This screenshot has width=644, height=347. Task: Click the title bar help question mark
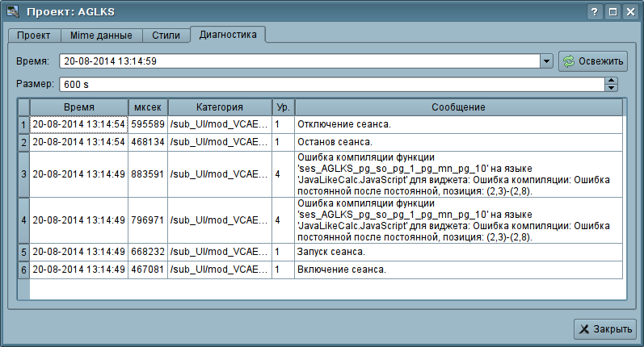click(595, 12)
